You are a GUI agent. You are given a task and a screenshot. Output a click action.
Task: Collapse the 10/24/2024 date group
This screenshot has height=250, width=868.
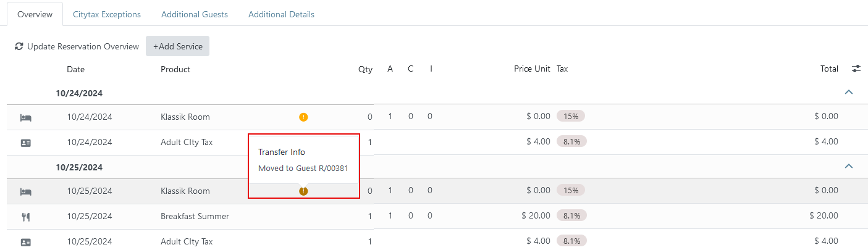coord(849,93)
